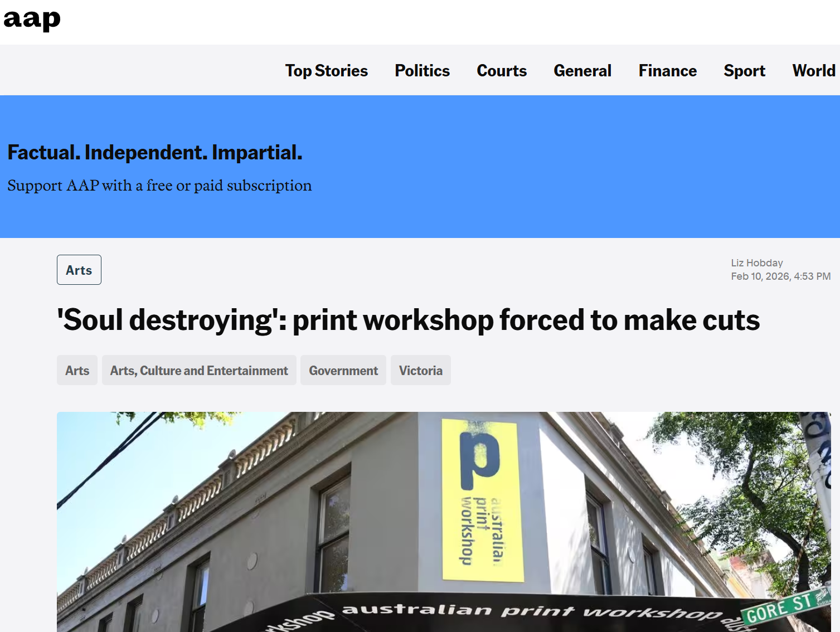The height and width of the screenshot is (632, 840).
Task: Open the Courts menu item
Action: pos(502,71)
